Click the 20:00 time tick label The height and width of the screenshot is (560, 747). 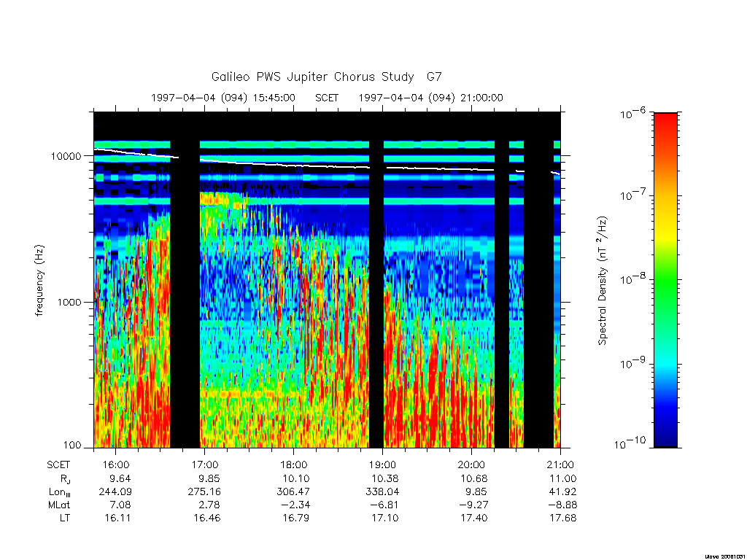pyautogui.click(x=472, y=464)
